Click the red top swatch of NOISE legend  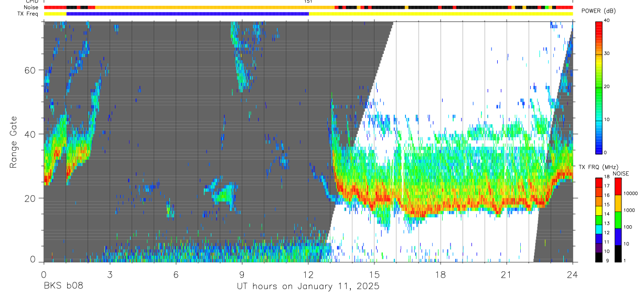(x=618, y=186)
